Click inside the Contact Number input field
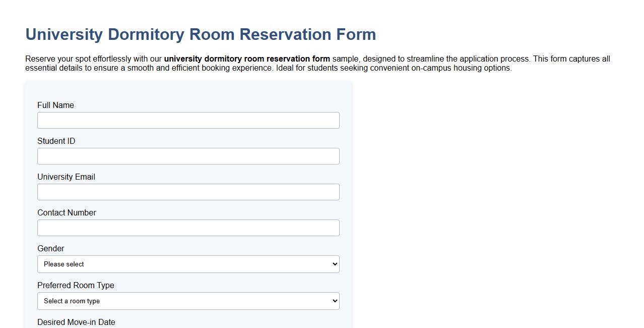The width and height of the screenshot is (644, 328). pyautogui.click(x=188, y=228)
